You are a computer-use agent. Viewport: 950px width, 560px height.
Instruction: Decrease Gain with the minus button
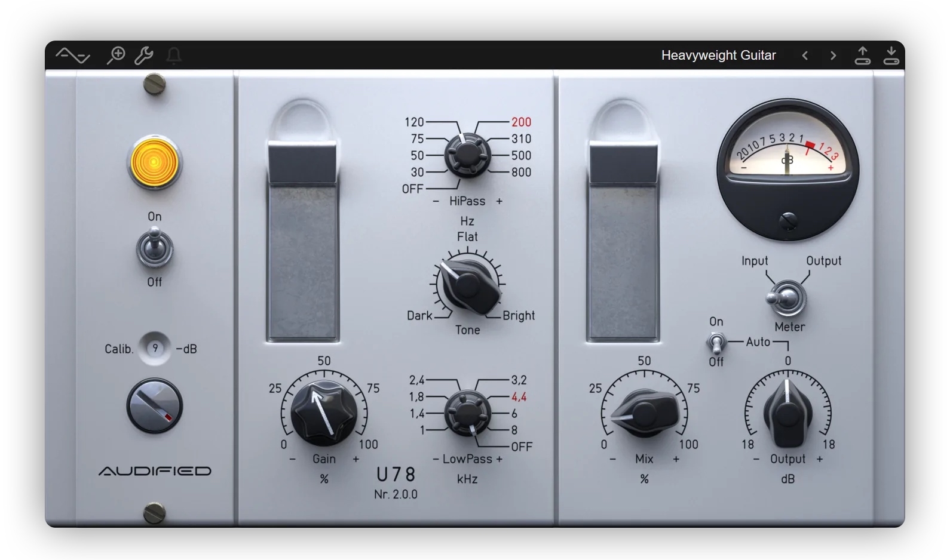point(292,459)
